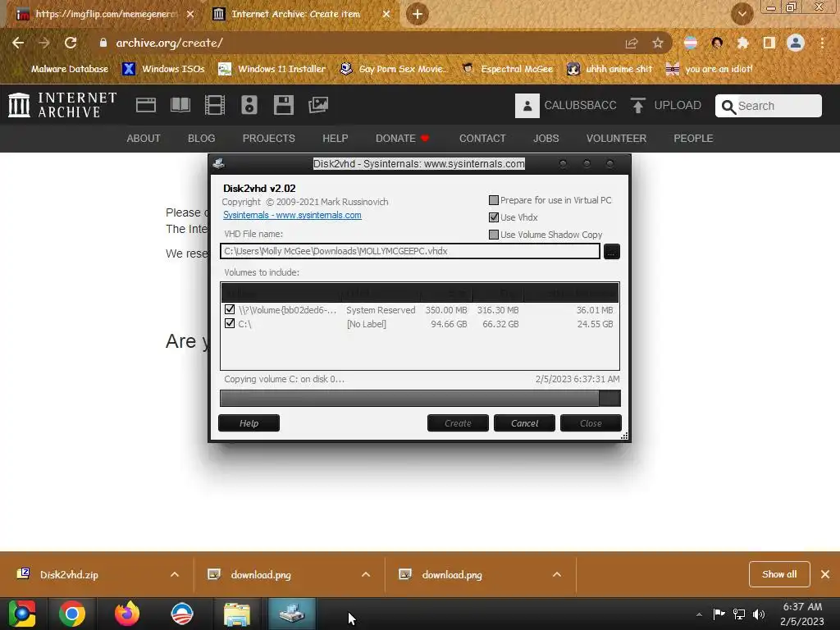Browse for VHD file path
Screen dimensions: 840x630
612,251
